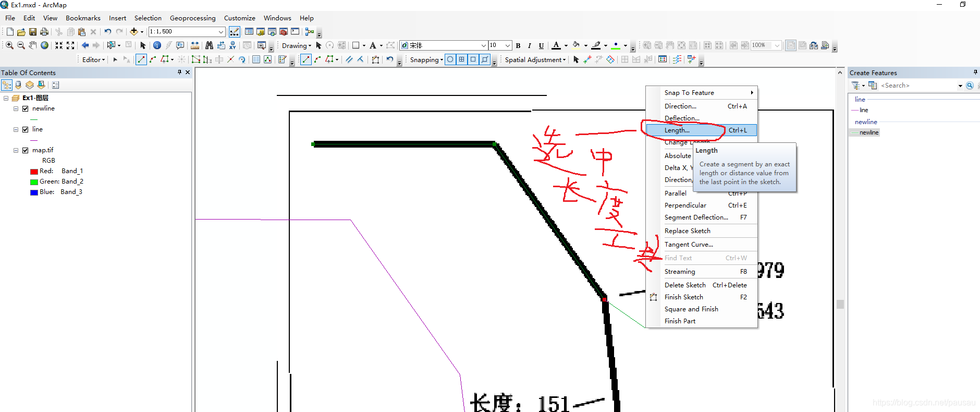This screenshot has height=412, width=980.
Task: Select the newline template in Create Features
Action: point(865,132)
